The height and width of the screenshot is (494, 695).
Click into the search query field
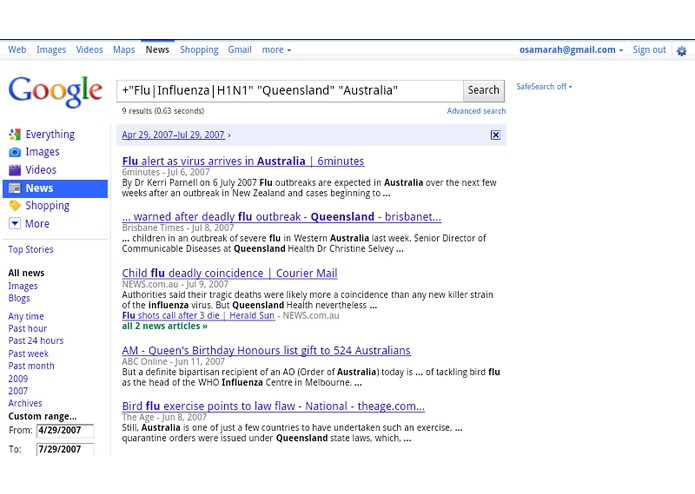[290, 91]
